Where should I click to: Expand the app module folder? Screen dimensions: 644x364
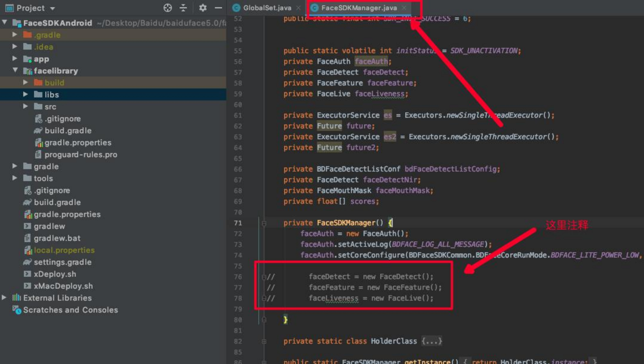(x=15, y=59)
